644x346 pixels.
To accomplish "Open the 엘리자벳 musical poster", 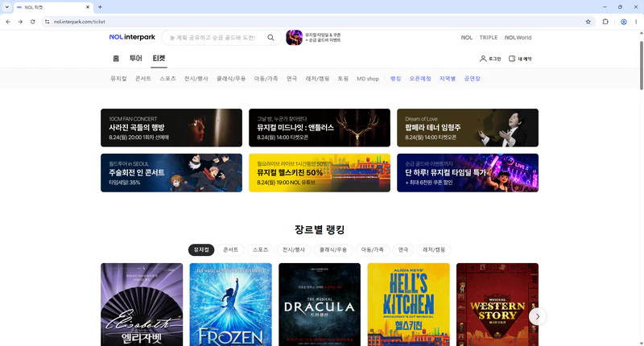I will point(142,304).
